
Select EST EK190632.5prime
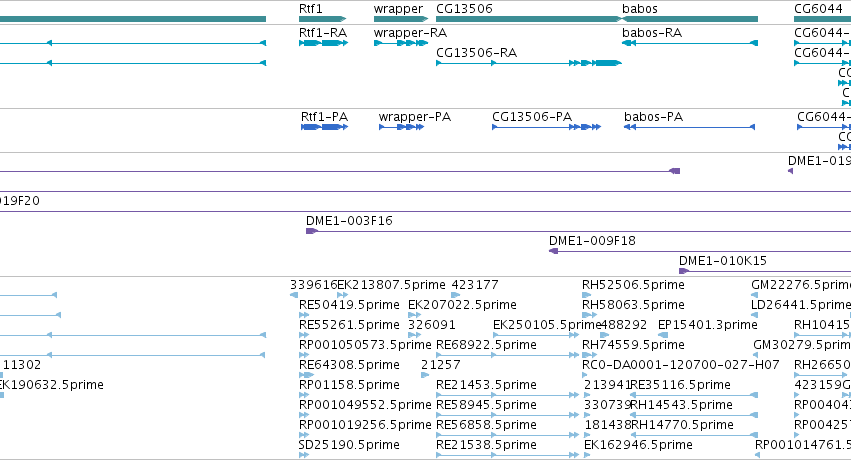[51, 385]
